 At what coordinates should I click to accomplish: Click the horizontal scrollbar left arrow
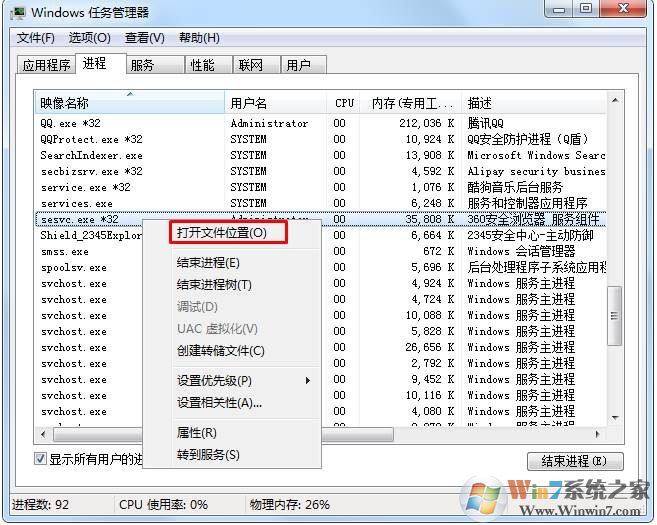click(43, 434)
